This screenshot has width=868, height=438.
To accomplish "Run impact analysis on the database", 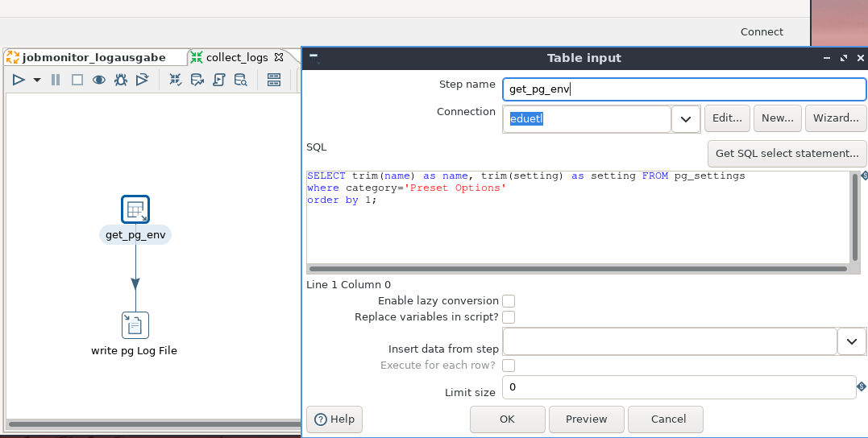I will point(197,81).
